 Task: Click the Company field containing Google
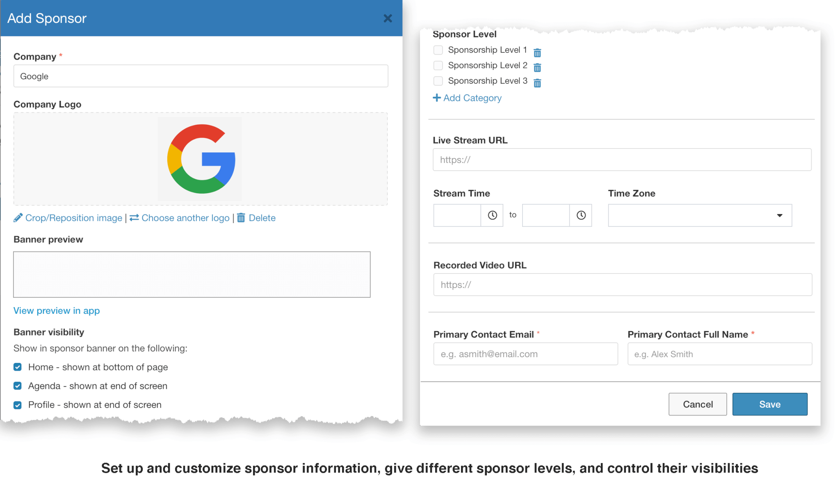(201, 76)
